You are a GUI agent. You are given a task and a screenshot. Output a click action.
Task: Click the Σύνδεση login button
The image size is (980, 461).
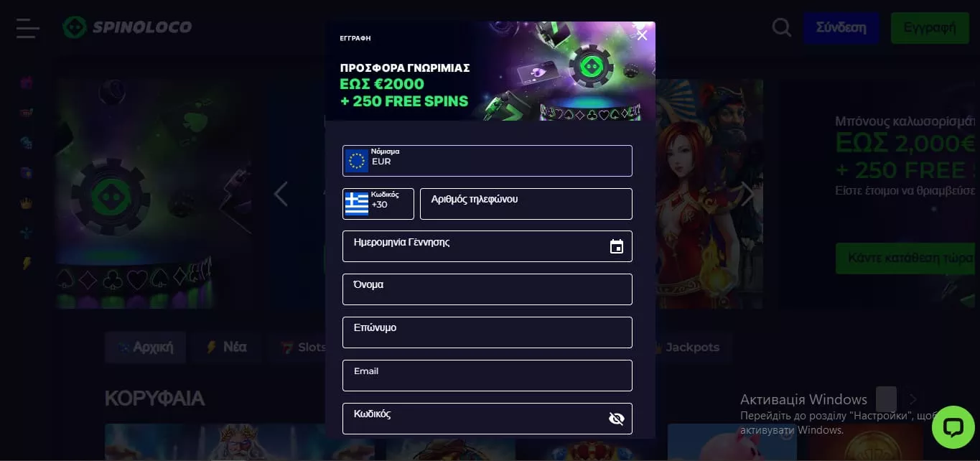(841, 28)
